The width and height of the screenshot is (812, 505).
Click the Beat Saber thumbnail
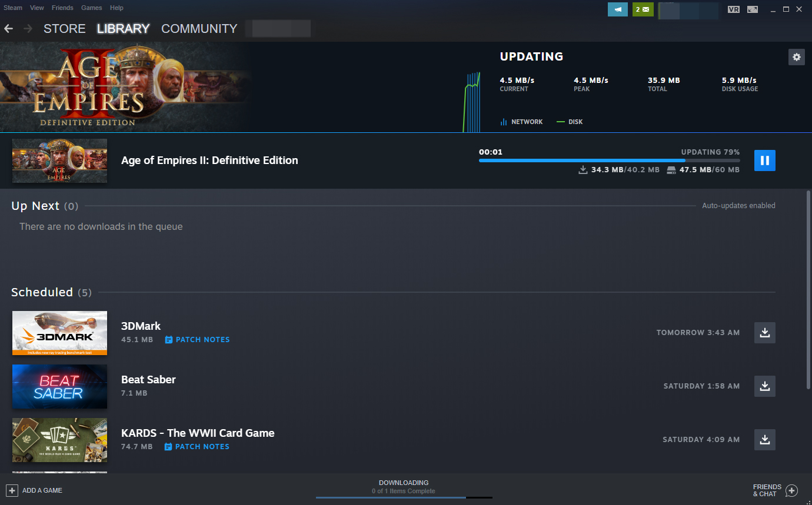pos(59,386)
